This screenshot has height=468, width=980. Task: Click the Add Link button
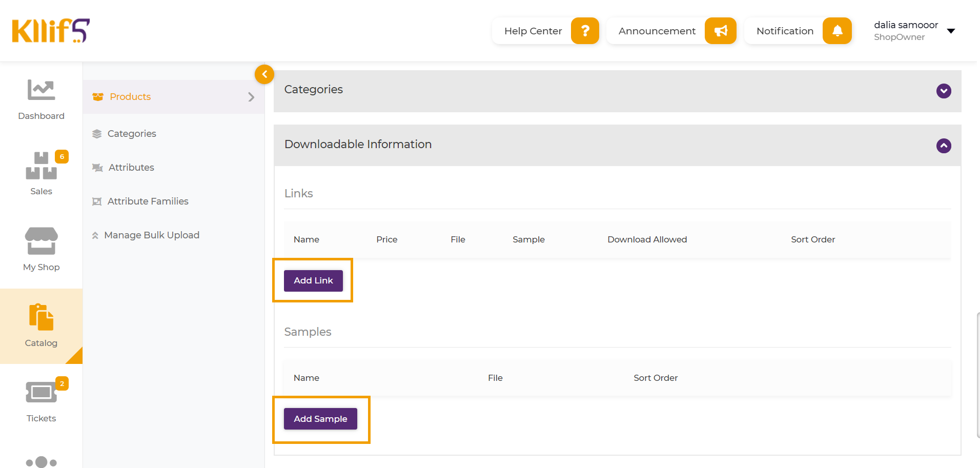point(313,281)
